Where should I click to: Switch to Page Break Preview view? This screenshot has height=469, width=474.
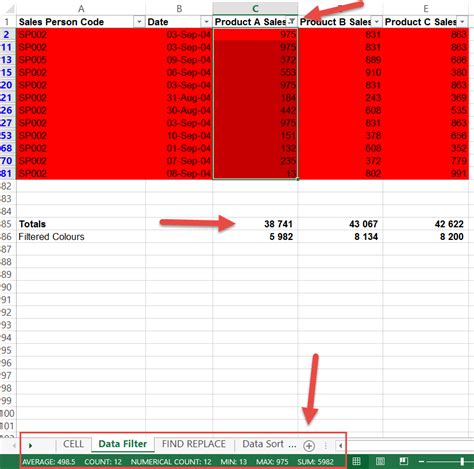pos(404,461)
